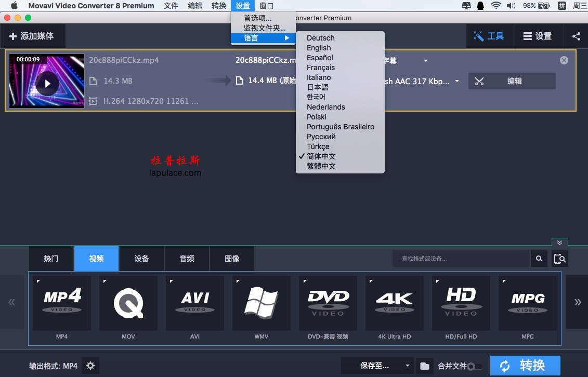Click the search magnifier icon

[x=539, y=259]
